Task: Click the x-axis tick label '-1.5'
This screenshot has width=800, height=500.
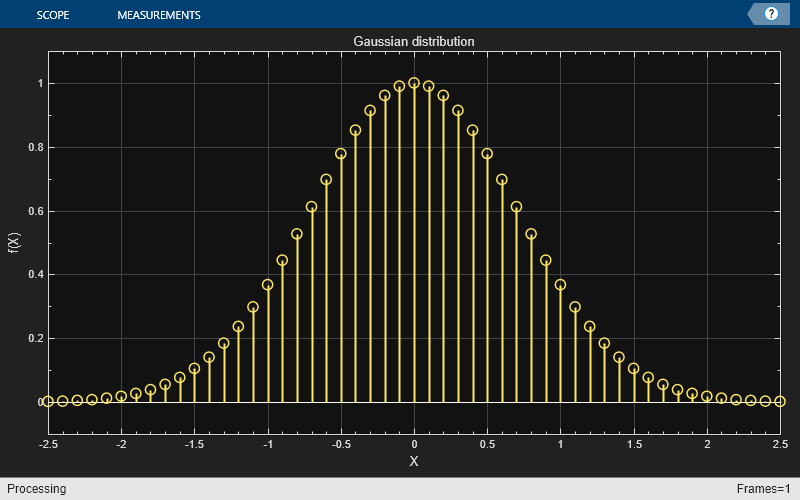Action: pyautogui.click(x=194, y=444)
